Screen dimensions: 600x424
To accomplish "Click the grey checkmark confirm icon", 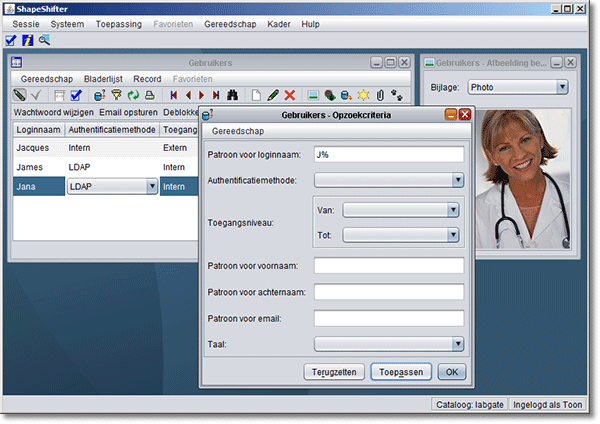I will 37,95.
